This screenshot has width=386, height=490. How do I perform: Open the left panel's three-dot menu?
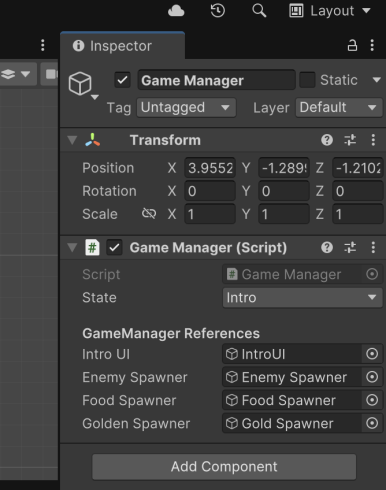pos(43,45)
